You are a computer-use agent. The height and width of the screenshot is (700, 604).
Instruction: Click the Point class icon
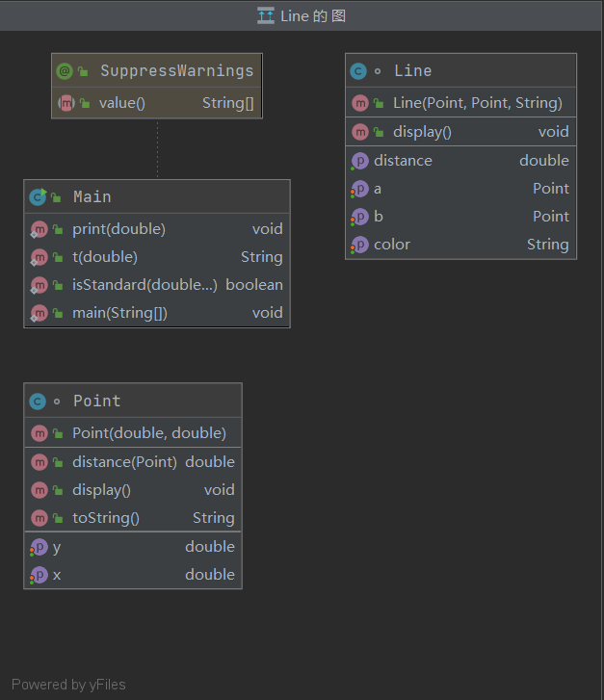[38, 401]
